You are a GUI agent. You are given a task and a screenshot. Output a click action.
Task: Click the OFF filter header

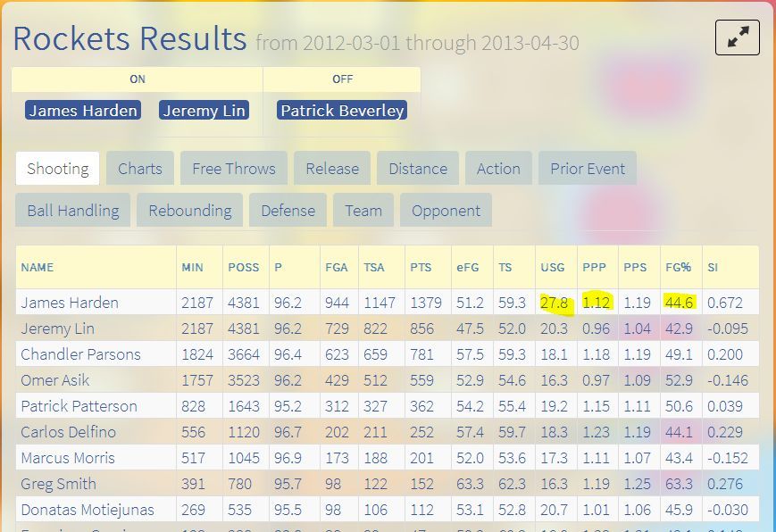click(x=342, y=79)
